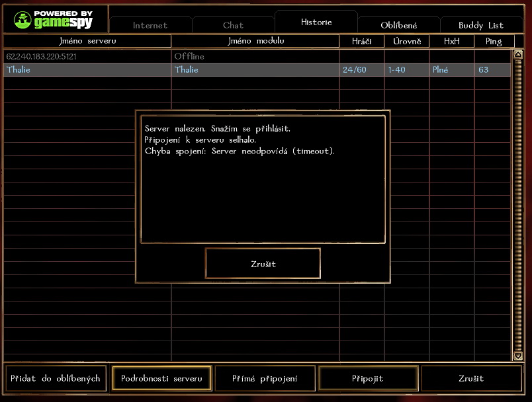Viewport: 532px width, 402px height.
Task: Sort servers by Ping column
Action: tap(493, 41)
